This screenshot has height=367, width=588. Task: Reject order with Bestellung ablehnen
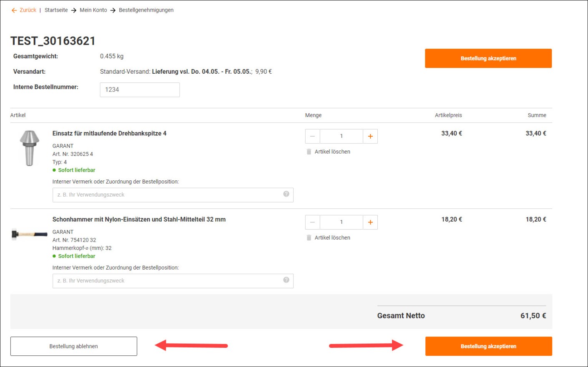point(74,346)
